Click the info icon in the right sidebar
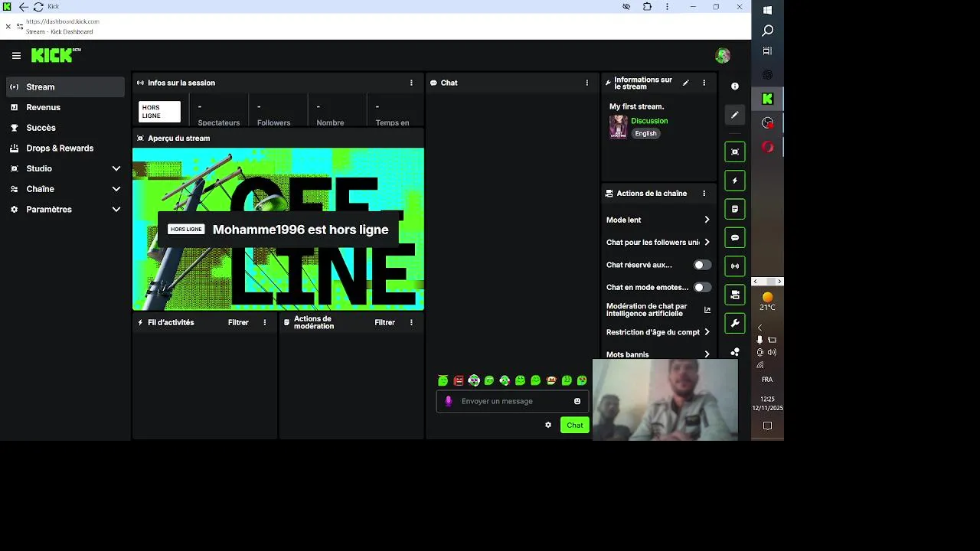This screenshot has width=980, height=551. pos(735,86)
